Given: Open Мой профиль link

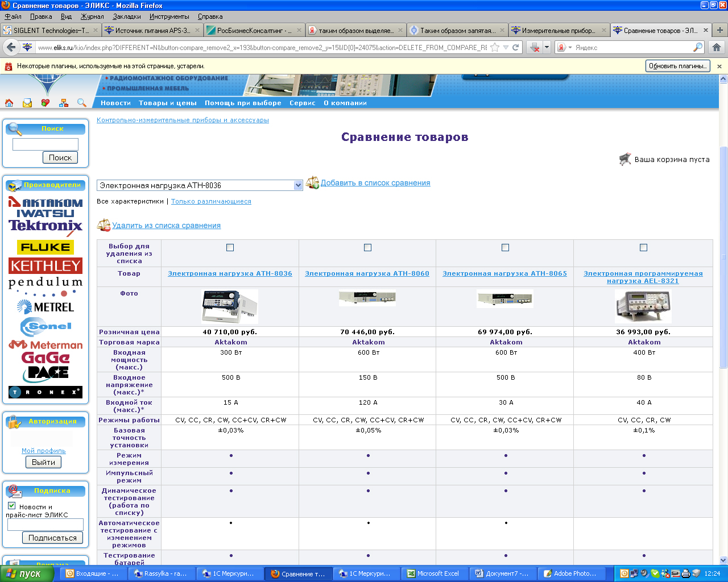Looking at the screenshot, I should [x=43, y=451].
